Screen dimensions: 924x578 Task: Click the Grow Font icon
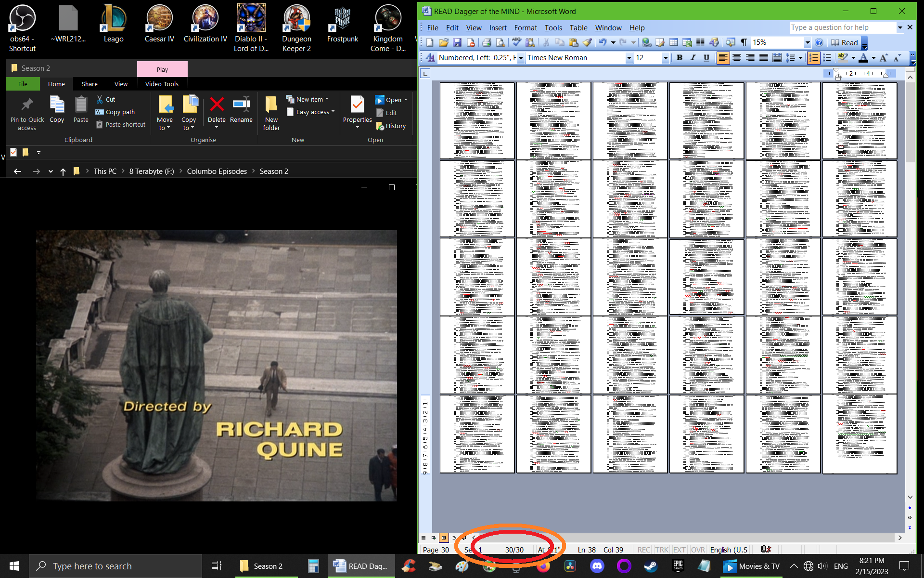[884, 58]
